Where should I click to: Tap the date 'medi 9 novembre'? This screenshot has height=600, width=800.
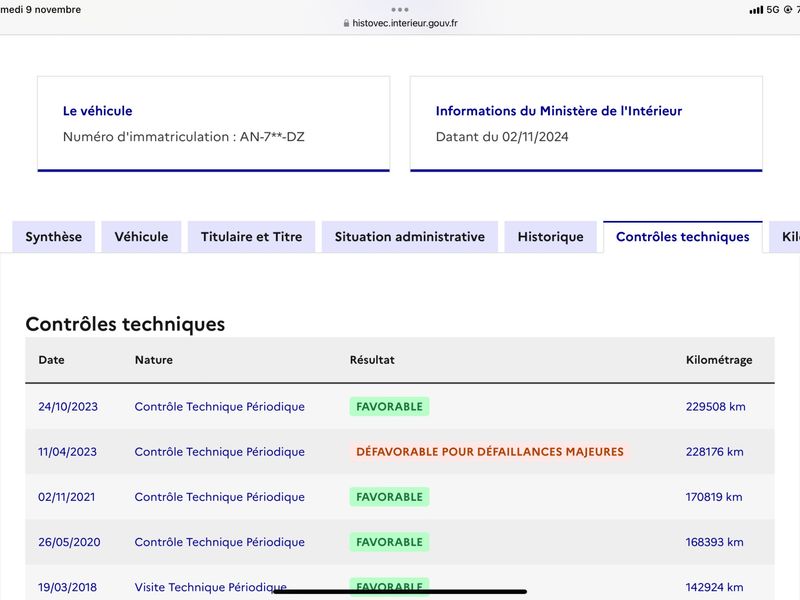pos(41,10)
